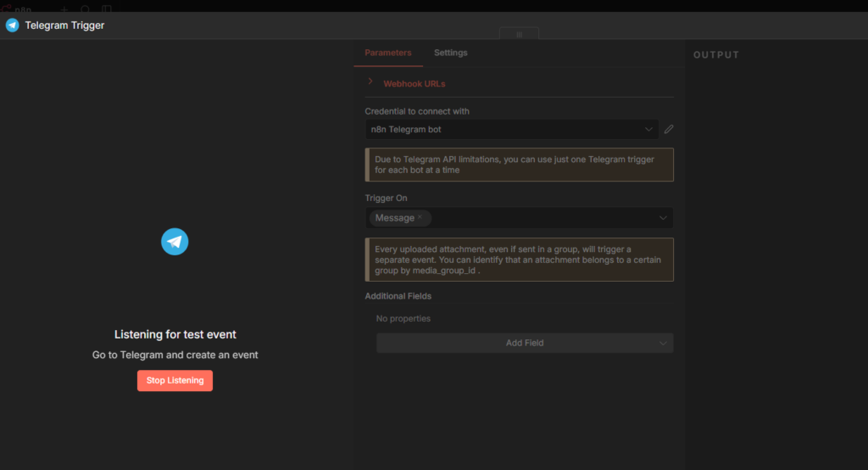Edit the n8n Telegram bot credential via pencil icon
This screenshot has height=470, width=868.
coord(669,129)
